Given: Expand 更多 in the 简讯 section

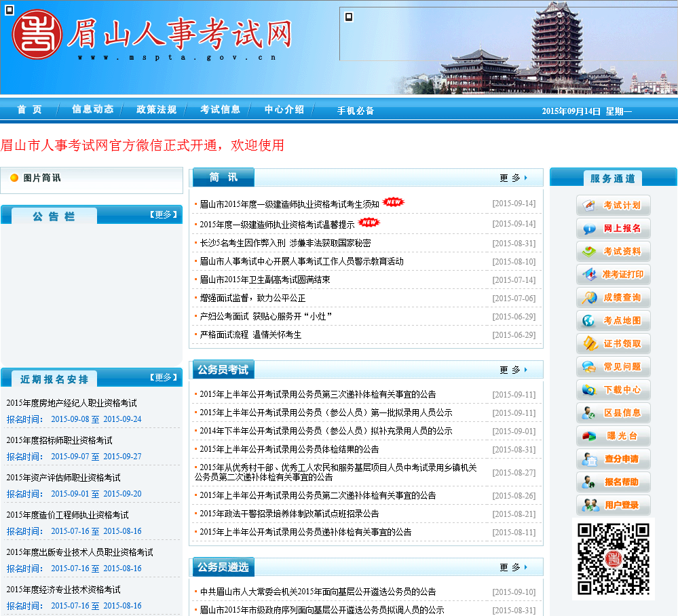Looking at the screenshot, I should [512, 178].
